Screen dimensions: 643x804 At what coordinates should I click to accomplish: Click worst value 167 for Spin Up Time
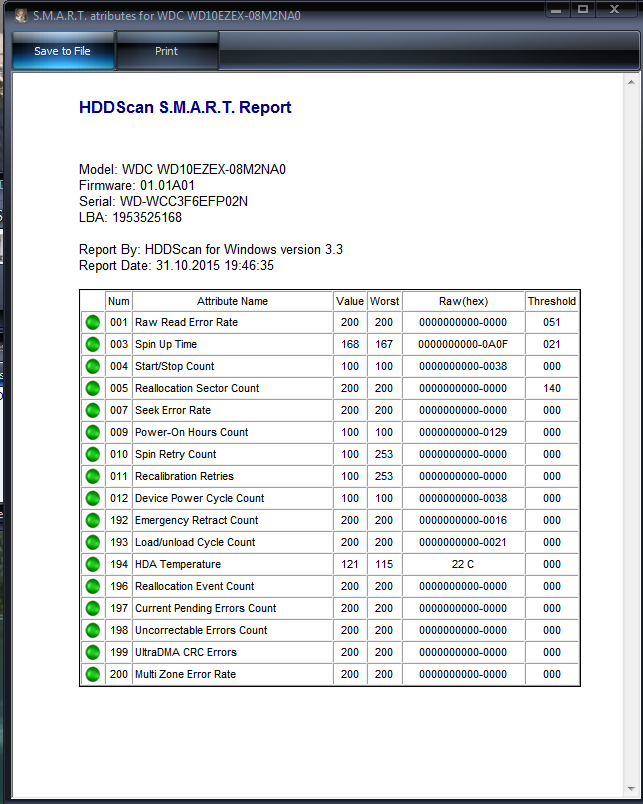pos(384,345)
